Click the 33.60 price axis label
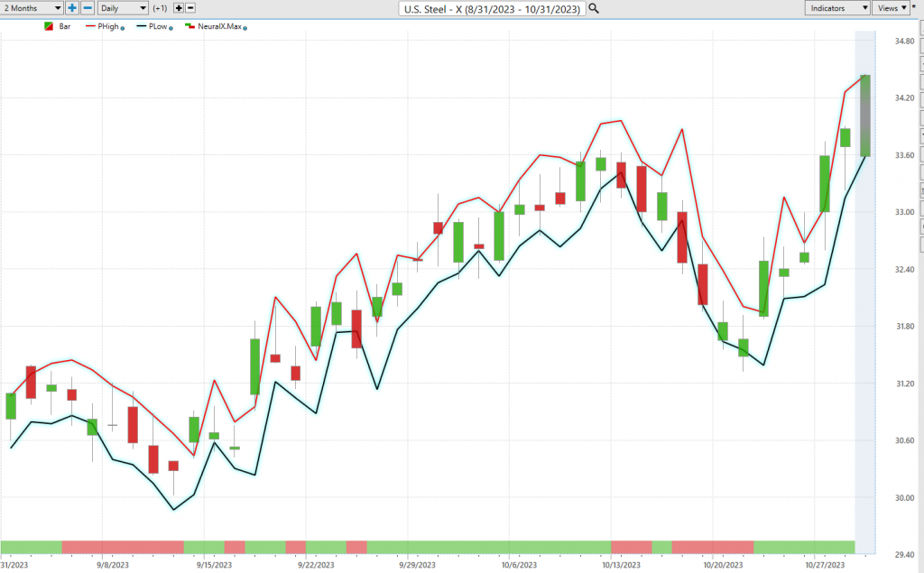 pos(904,155)
